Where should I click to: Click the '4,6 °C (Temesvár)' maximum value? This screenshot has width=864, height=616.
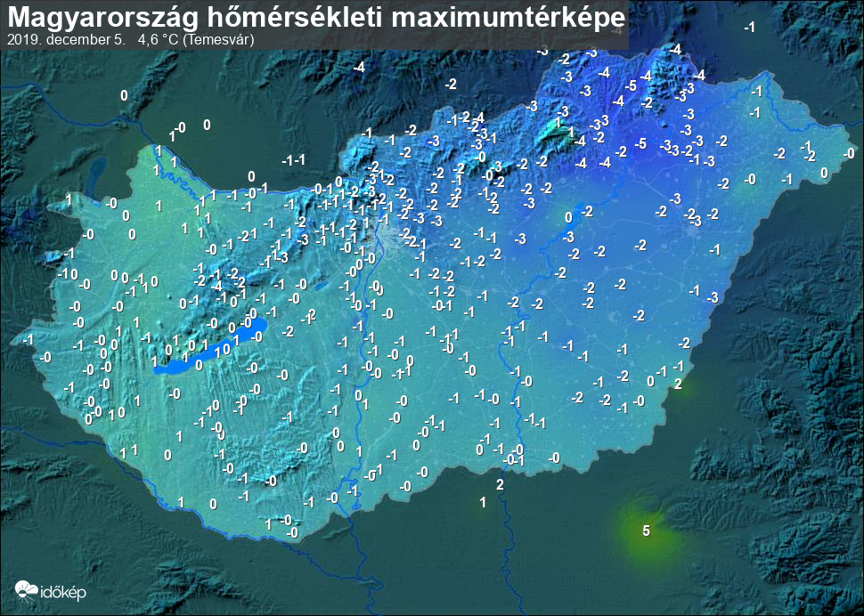tap(196, 41)
